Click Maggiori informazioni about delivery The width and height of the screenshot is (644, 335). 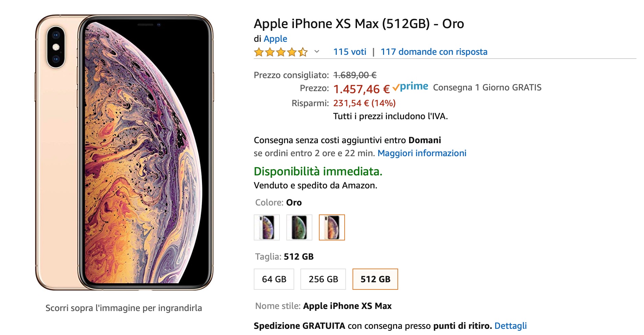pos(421,153)
